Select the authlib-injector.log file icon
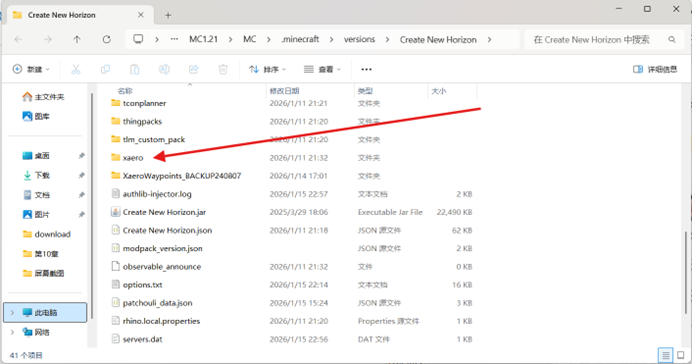 [116, 194]
